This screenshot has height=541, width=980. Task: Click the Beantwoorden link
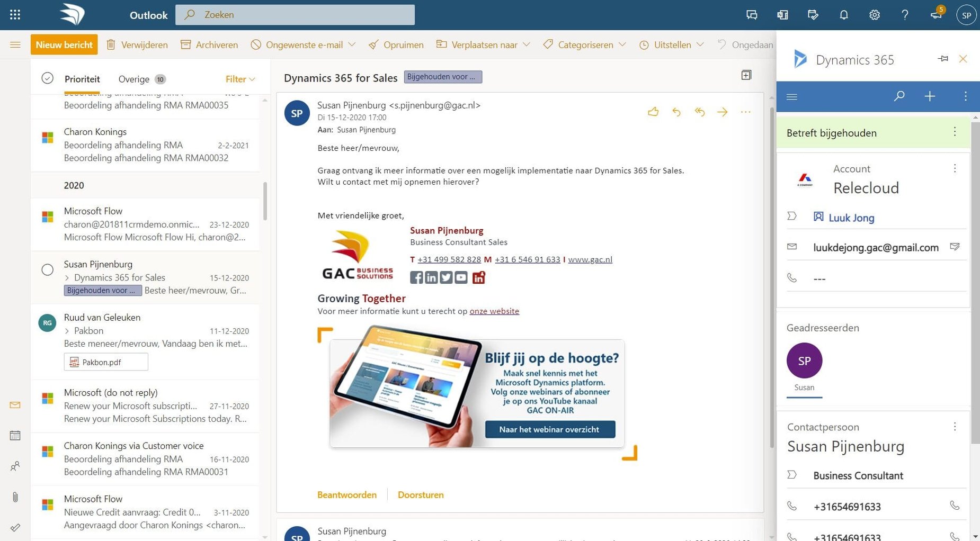347,495
